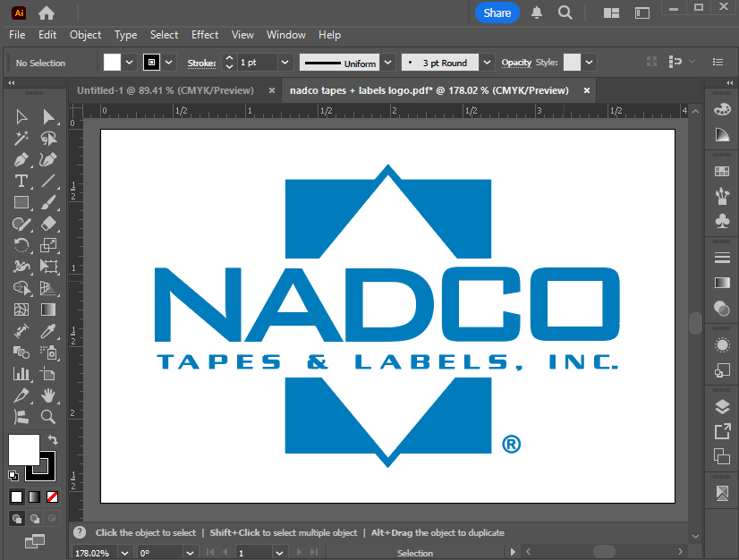Image resolution: width=739 pixels, height=560 pixels.
Task: Select the Hand tool
Action: click(48, 395)
